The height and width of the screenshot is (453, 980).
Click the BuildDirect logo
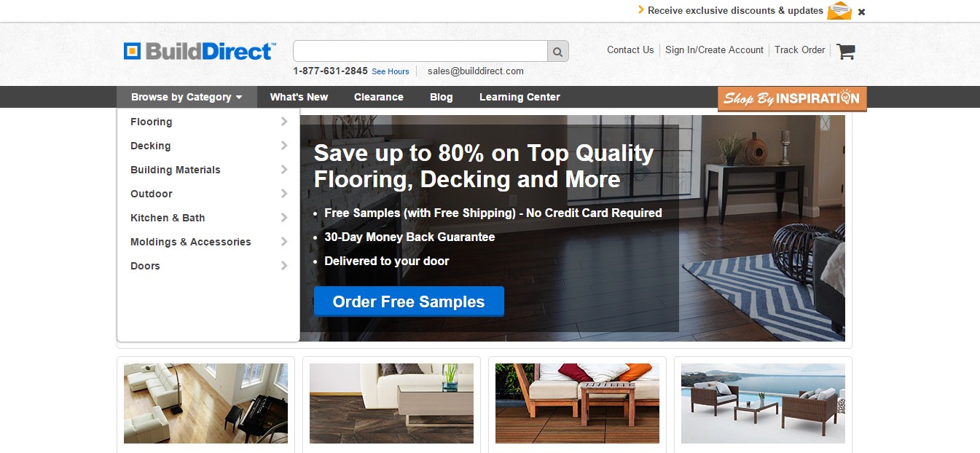200,51
